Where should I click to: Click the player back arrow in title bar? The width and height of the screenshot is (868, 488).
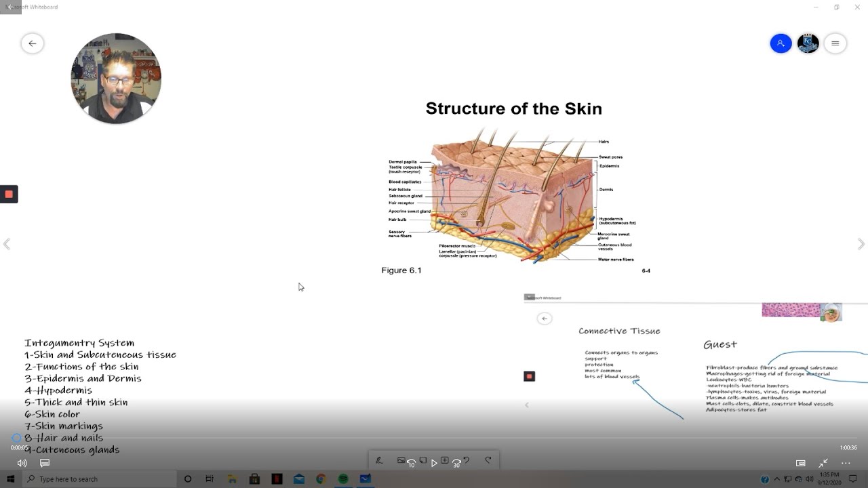click(x=10, y=7)
